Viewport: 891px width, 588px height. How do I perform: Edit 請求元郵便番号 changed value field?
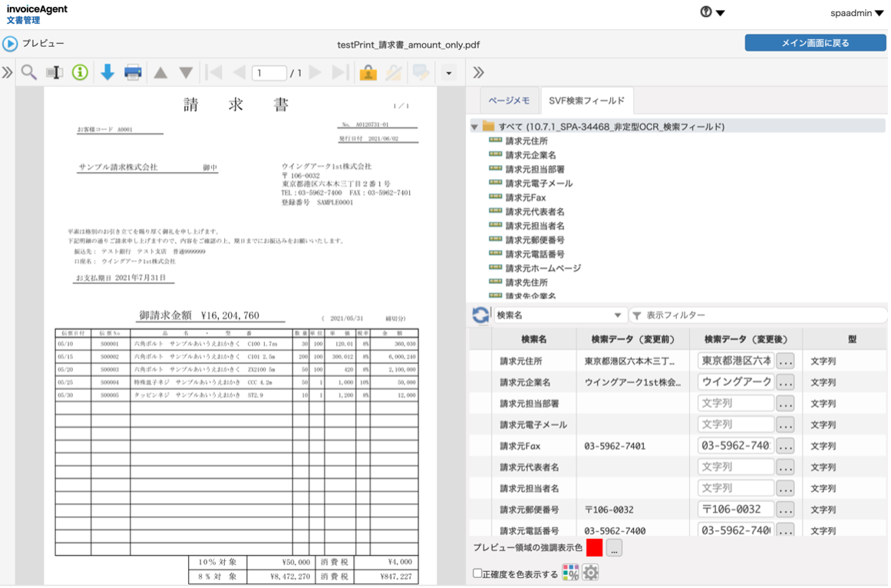click(735, 510)
